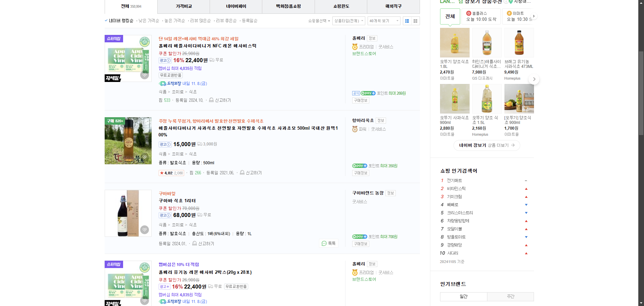Screen dimensions: 644x306
Task: Sort by 리뷰 많은순
Action: [x=201, y=21]
